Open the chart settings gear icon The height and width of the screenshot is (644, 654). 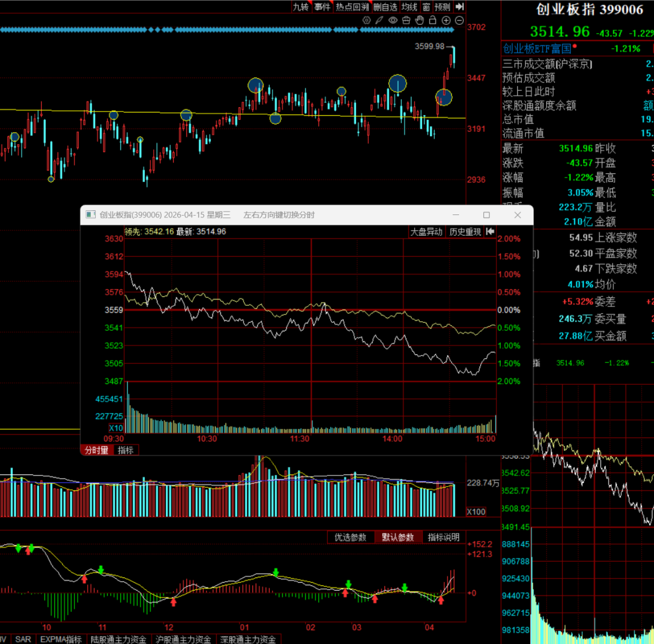[x=366, y=20]
